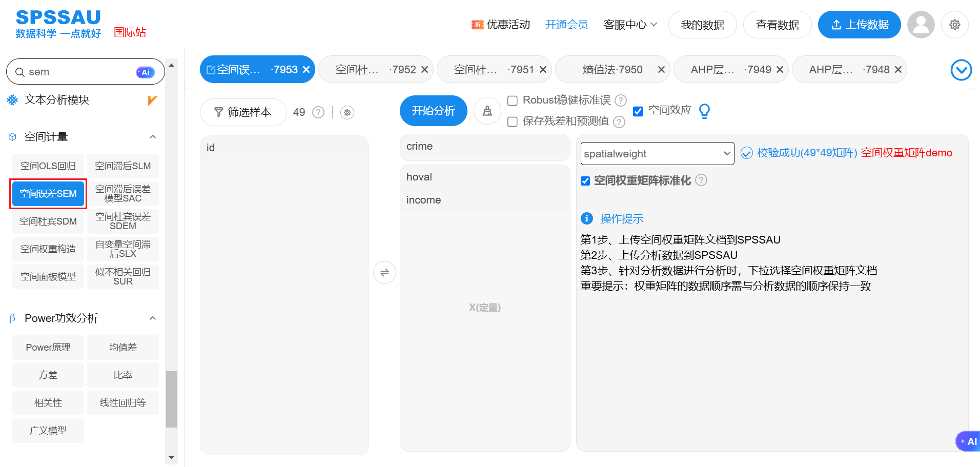Viewport: 980px width, 467px height.
Task: Click the AI badge in search box
Action: 145,72
